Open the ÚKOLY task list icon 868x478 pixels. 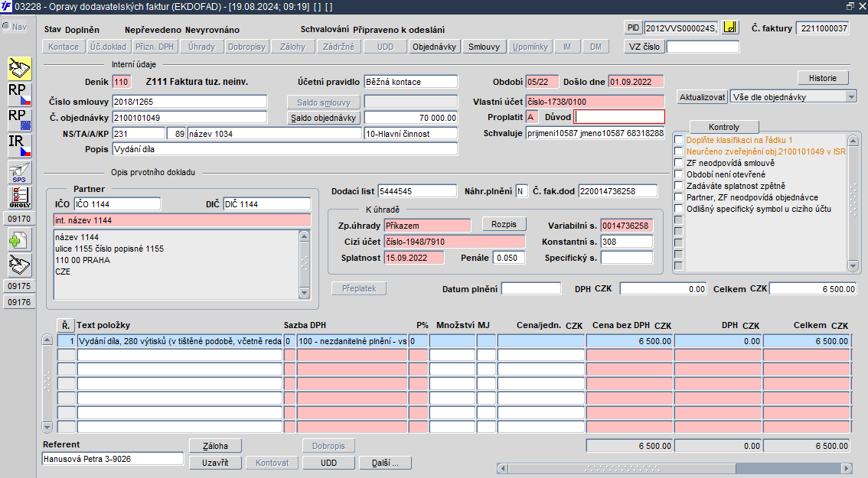coord(19,197)
